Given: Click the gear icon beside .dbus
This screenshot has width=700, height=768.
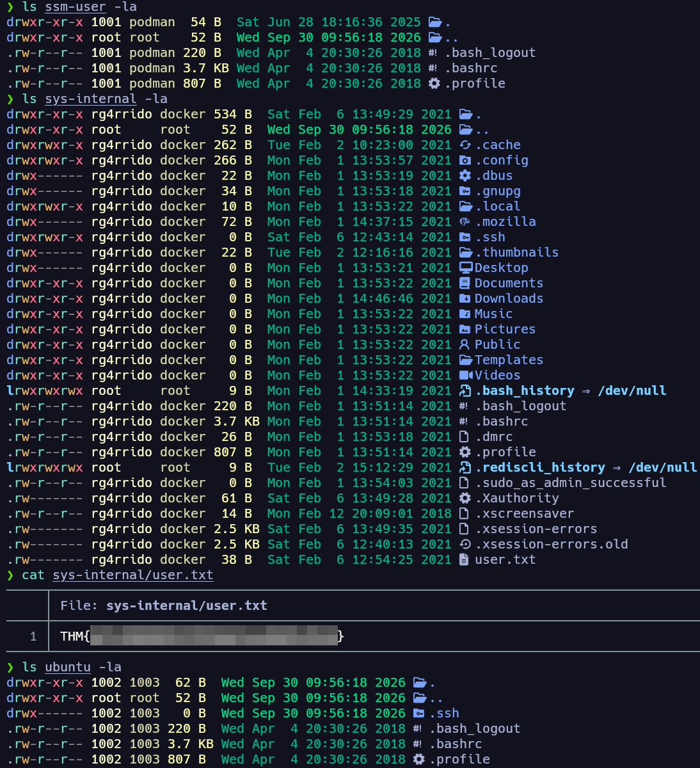Looking at the screenshot, I should point(465,176).
